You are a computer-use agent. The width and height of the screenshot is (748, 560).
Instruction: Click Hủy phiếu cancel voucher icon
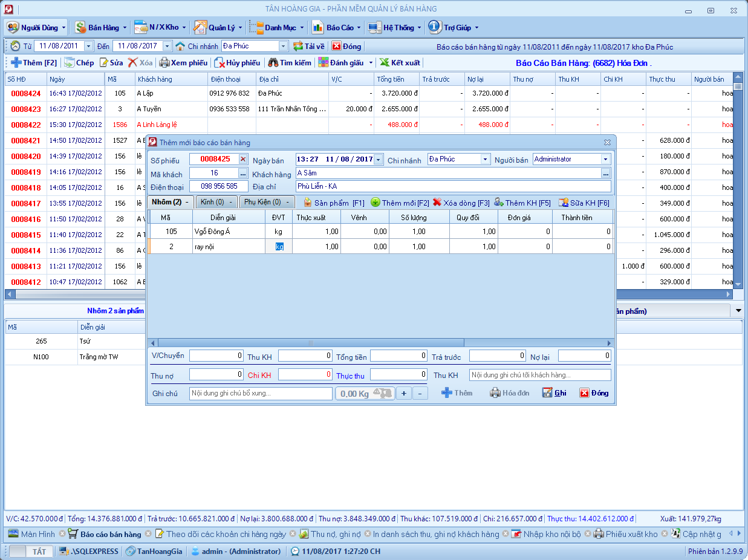tap(220, 62)
